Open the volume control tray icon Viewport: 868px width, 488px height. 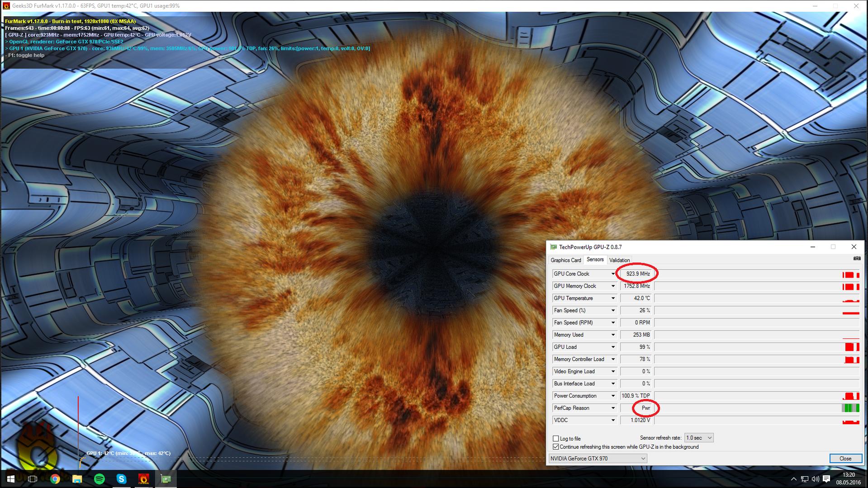point(815,479)
